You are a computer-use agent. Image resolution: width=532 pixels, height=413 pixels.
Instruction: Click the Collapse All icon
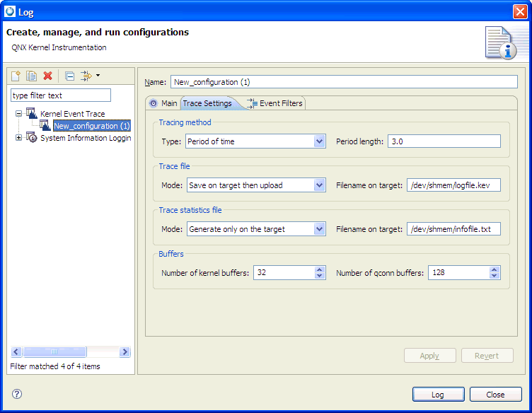[x=69, y=76]
